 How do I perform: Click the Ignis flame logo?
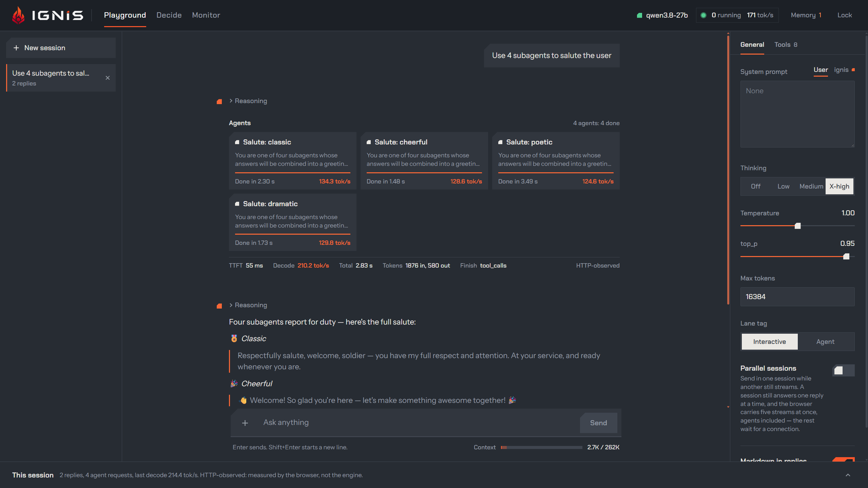pyautogui.click(x=18, y=15)
